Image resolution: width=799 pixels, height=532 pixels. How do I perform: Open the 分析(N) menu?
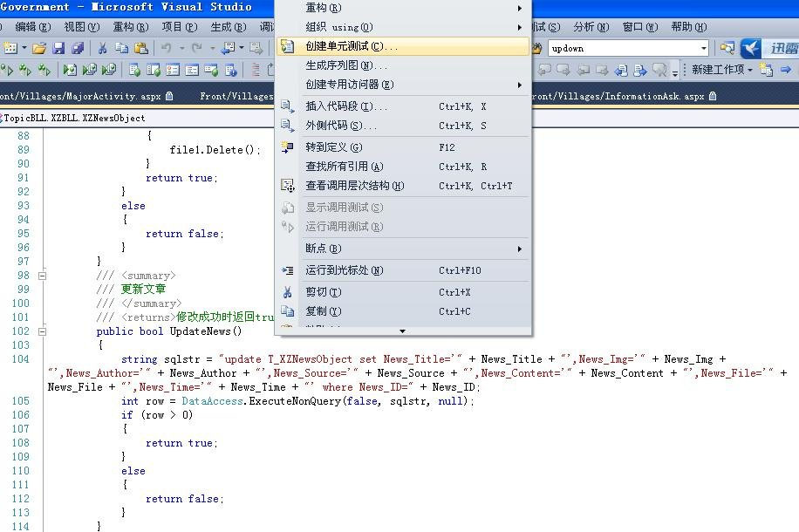tap(591, 26)
